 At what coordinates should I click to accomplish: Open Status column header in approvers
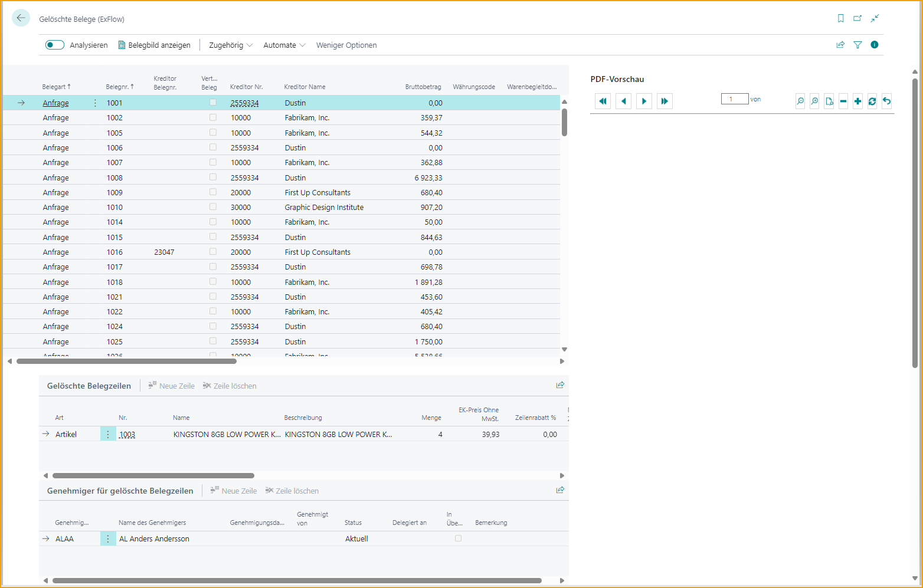coord(353,523)
